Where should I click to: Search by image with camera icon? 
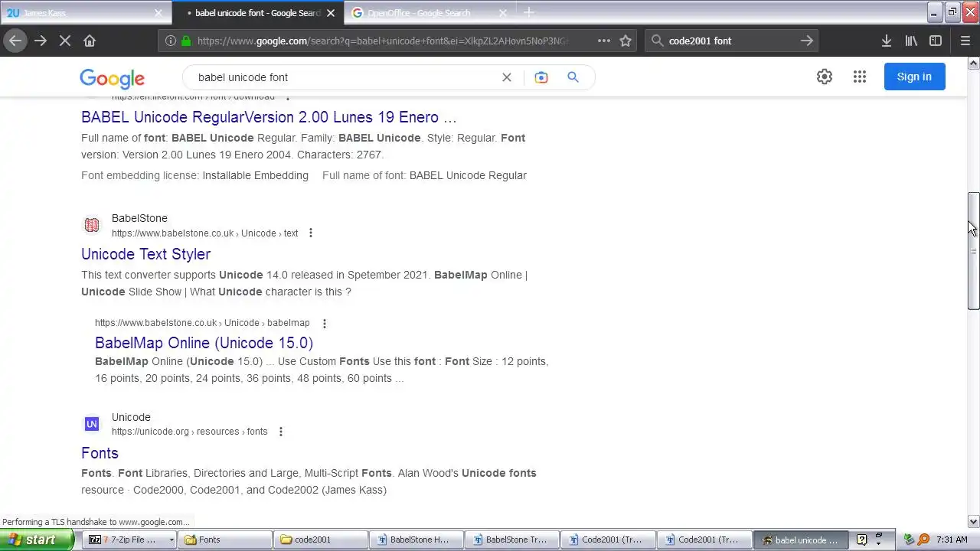click(541, 77)
